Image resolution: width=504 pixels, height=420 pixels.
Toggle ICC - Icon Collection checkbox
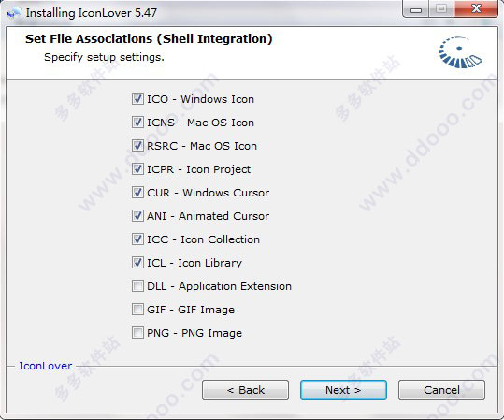[137, 239]
